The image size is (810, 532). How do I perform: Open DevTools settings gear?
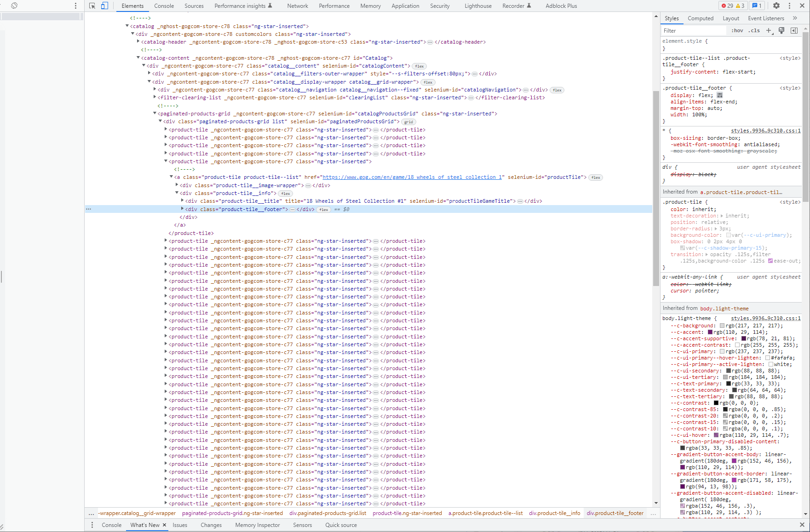[776, 6]
